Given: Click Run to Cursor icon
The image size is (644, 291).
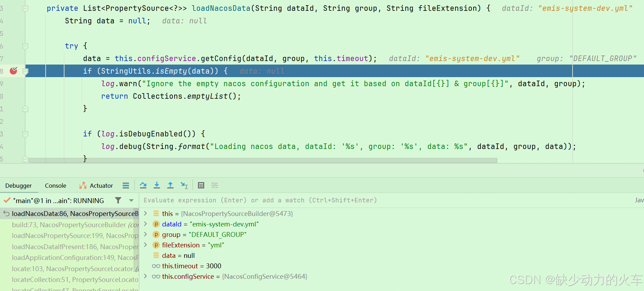Looking at the screenshot, I should coord(184,185).
